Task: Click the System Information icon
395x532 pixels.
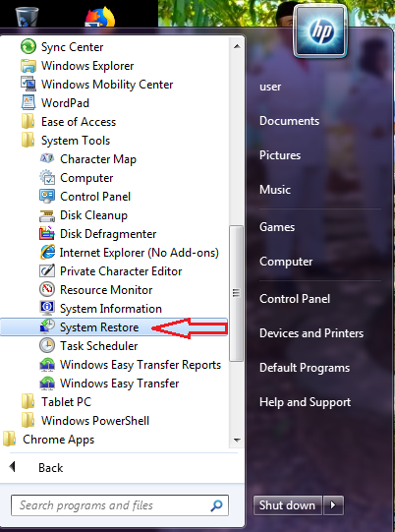Action: (47, 308)
